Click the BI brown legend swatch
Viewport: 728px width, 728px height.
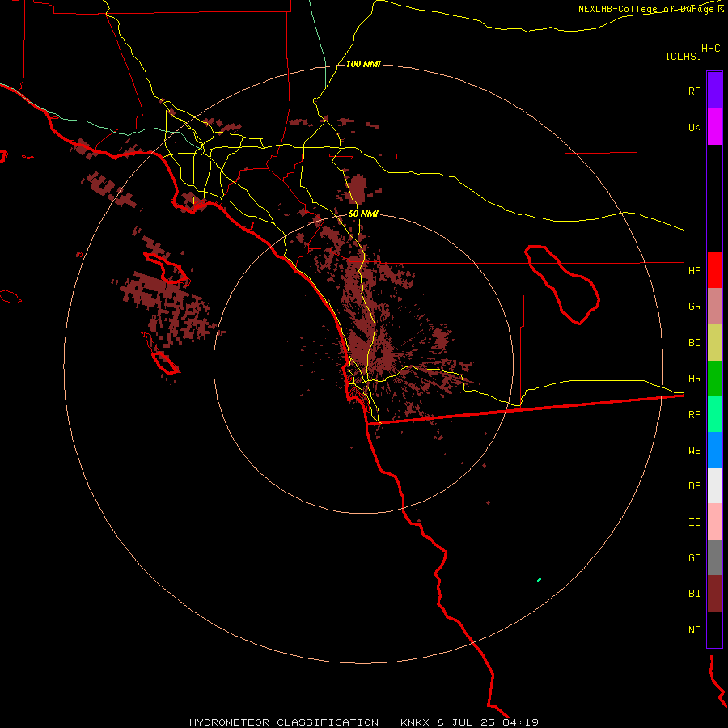point(714,594)
